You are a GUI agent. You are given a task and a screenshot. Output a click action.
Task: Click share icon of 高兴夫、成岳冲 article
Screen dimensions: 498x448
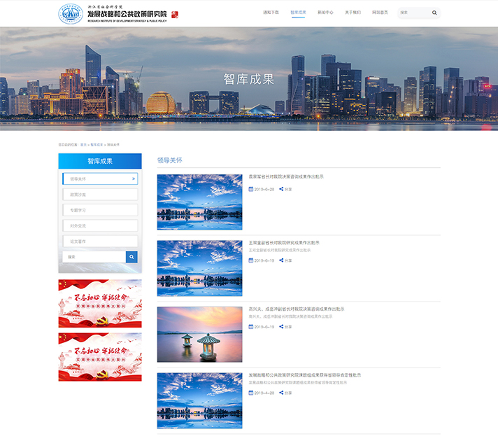pyautogui.click(x=281, y=327)
